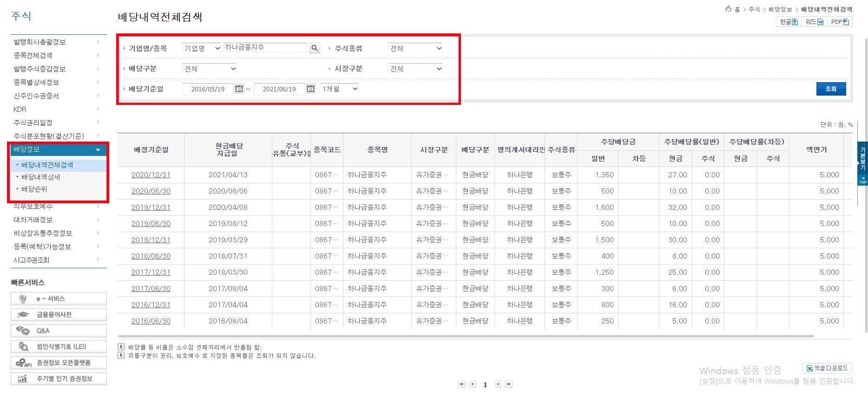Click the 액면가 column header

(x=816, y=150)
